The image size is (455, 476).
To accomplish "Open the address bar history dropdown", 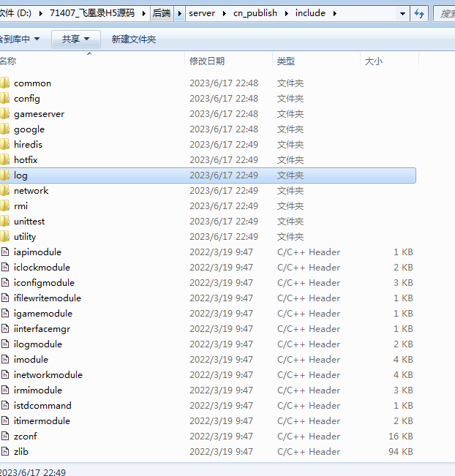I will pos(403,13).
